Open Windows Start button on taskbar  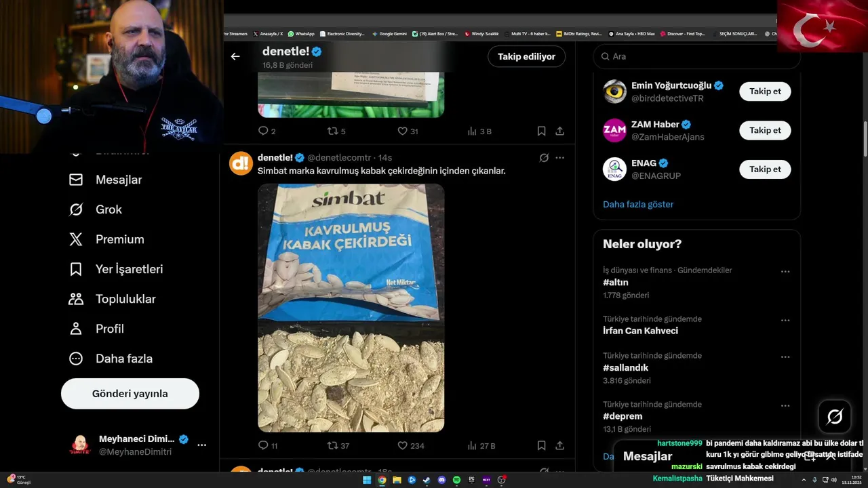click(x=367, y=480)
